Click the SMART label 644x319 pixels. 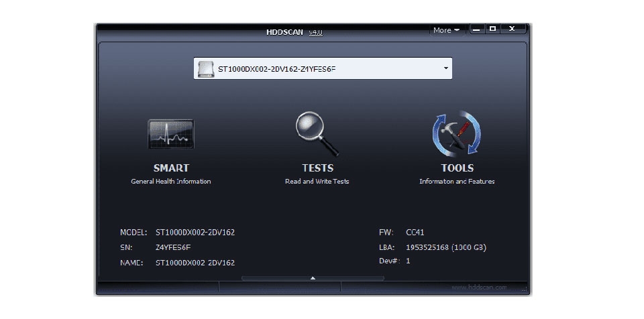(171, 168)
